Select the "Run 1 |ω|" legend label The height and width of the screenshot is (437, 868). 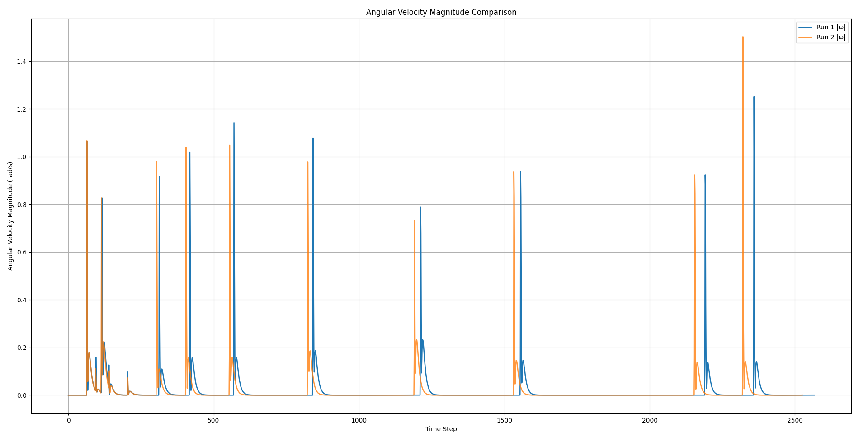pos(830,28)
